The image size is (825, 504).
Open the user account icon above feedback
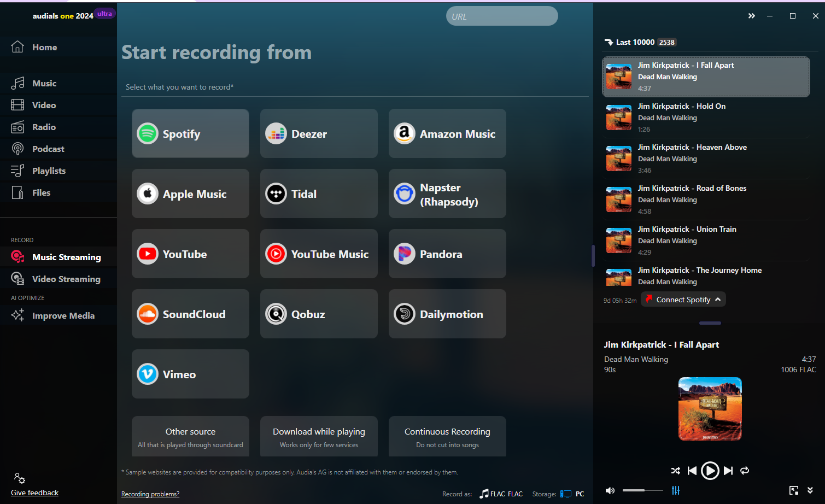tap(20, 478)
